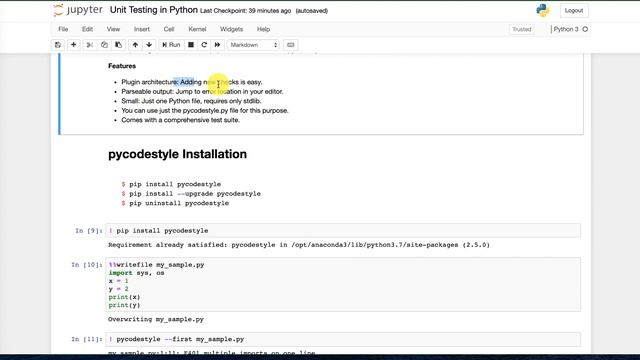Click the %%writefile my_sample.py code cell
The image size is (640, 360).
343,285
